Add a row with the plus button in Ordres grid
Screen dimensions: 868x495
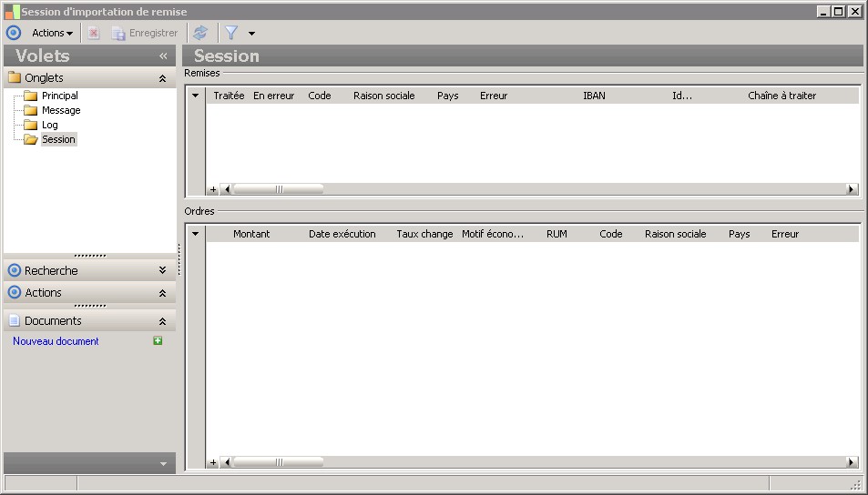213,462
